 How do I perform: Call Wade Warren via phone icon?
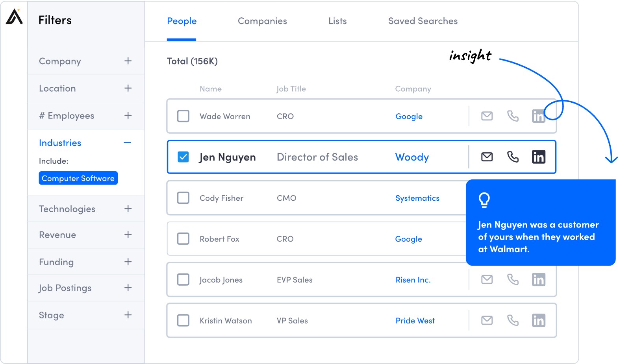tap(513, 116)
